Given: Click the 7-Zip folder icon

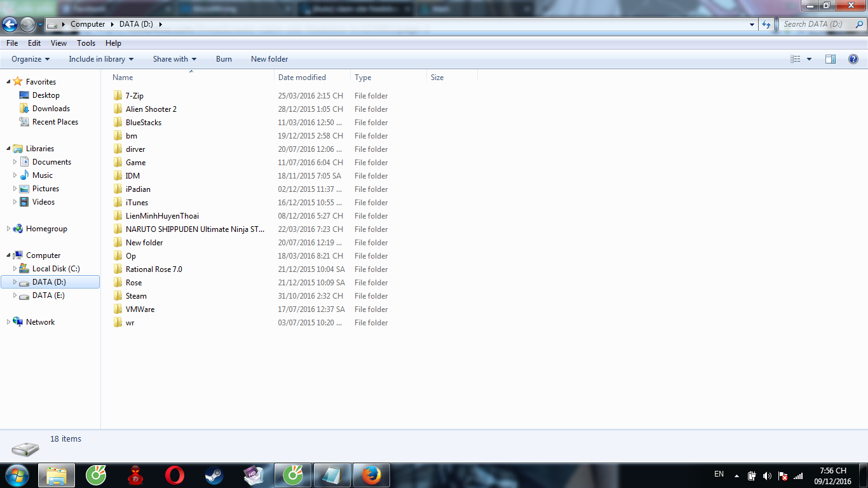Looking at the screenshot, I should pyautogui.click(x=118, y=96).
